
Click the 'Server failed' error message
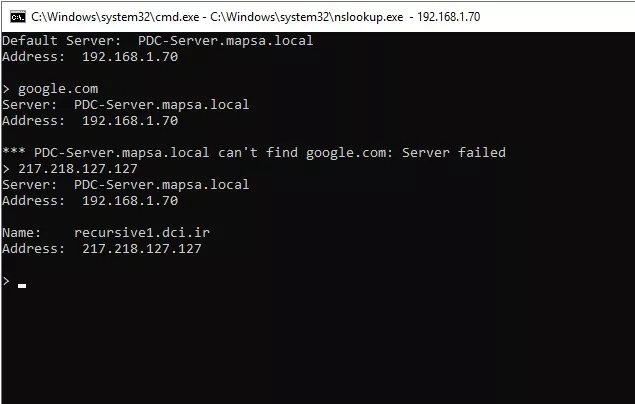(x=454, y=153)
